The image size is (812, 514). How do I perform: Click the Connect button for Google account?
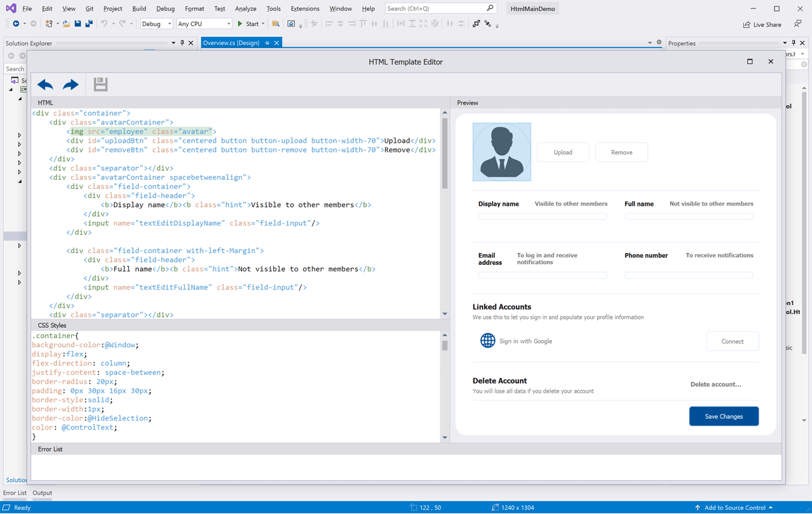[x=732, y=341]
